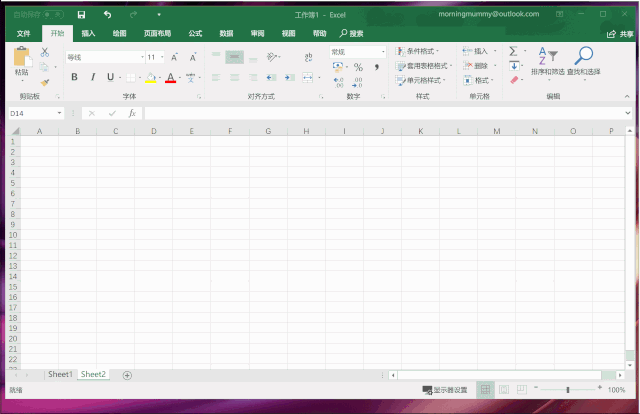The image size is (640, 414).
Task: Click the orientation text angle icon
Action: pos(272,57)
